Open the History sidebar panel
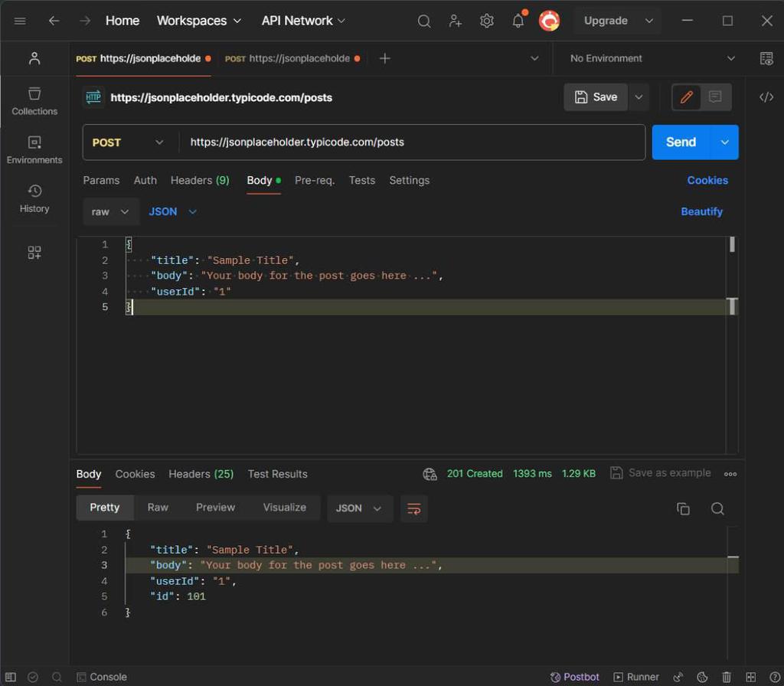Image resolution: width=784 pixels, height=686 pixels. point(34,198)
